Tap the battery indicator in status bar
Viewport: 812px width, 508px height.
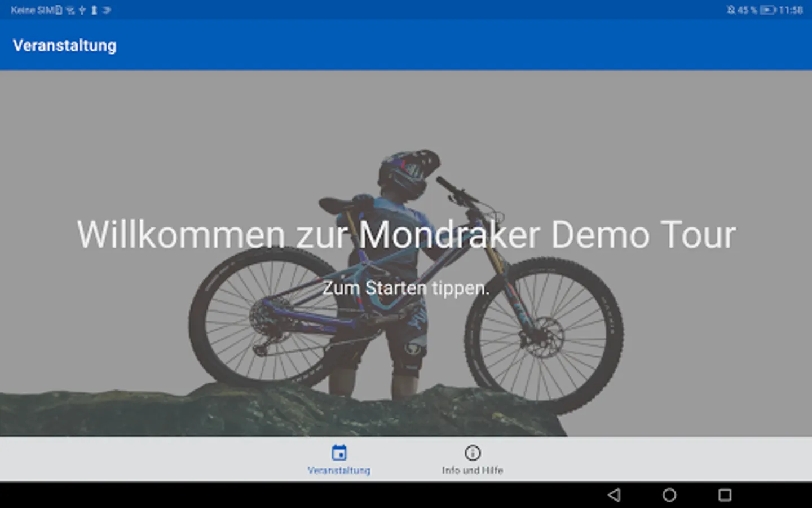click(768, 10)
